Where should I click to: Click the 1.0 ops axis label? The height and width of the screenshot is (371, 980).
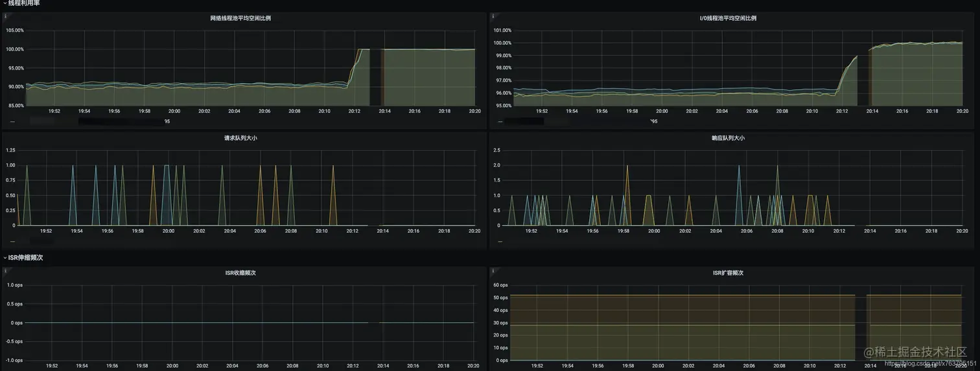[14, 285]
